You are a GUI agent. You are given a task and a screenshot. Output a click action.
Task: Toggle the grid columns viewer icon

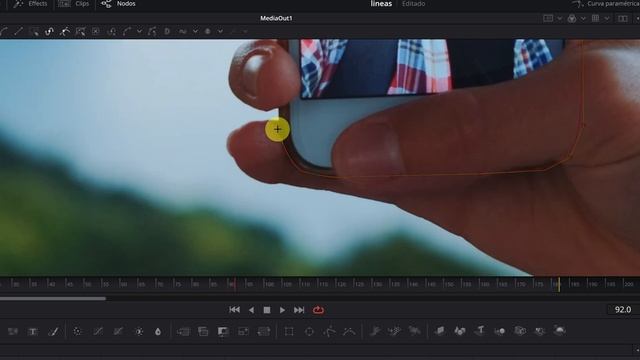coord(596,18)
